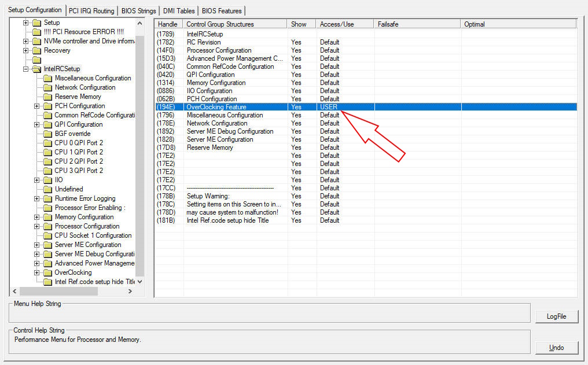
Task: Select the Server ME Configuration row in list
Action: tap(220, 139)
